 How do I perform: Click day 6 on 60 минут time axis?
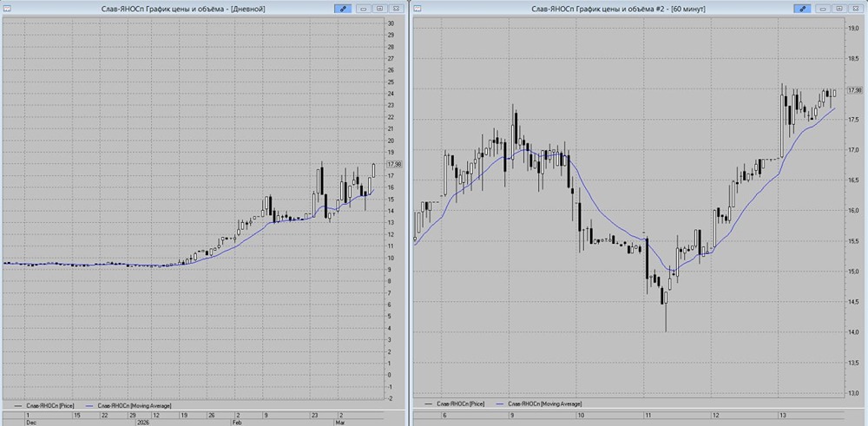coord(444,413)
